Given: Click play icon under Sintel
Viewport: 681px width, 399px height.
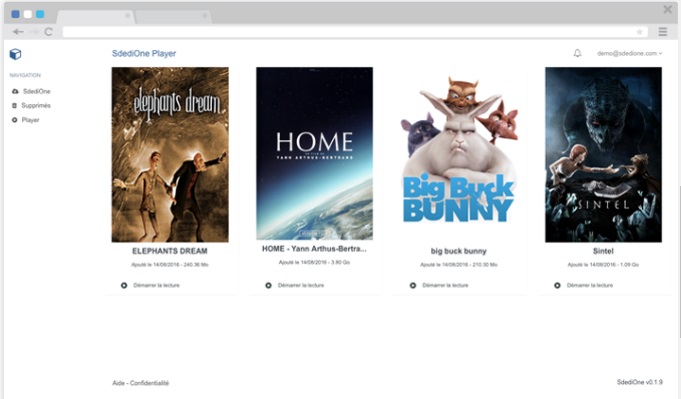Looking at the screenshot, I should coord(557,285).
